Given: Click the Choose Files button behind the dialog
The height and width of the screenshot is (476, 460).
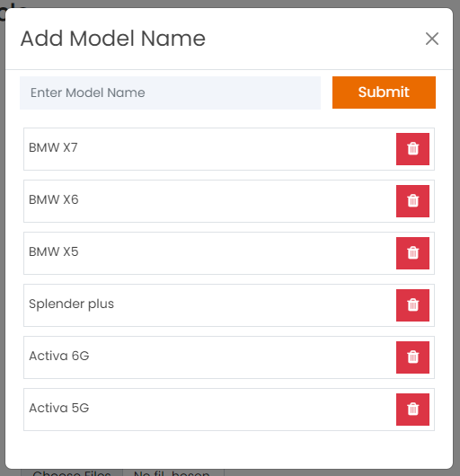Looking at the screenshot, I should [x=72, y=472].
